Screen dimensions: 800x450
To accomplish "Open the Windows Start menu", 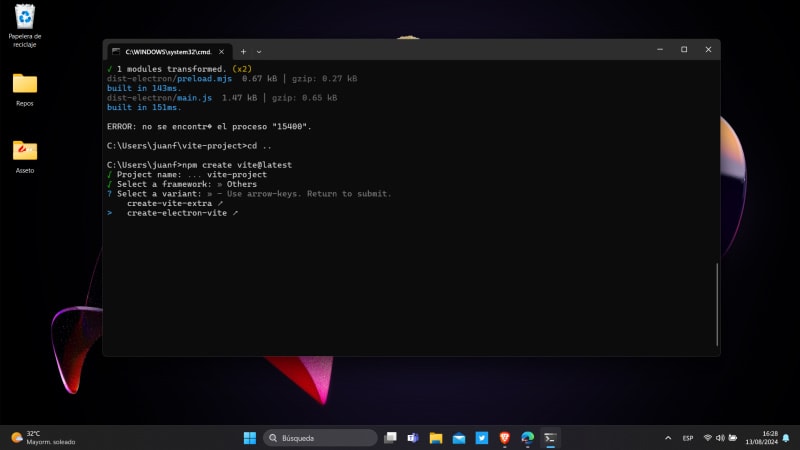I will point(250,438).
